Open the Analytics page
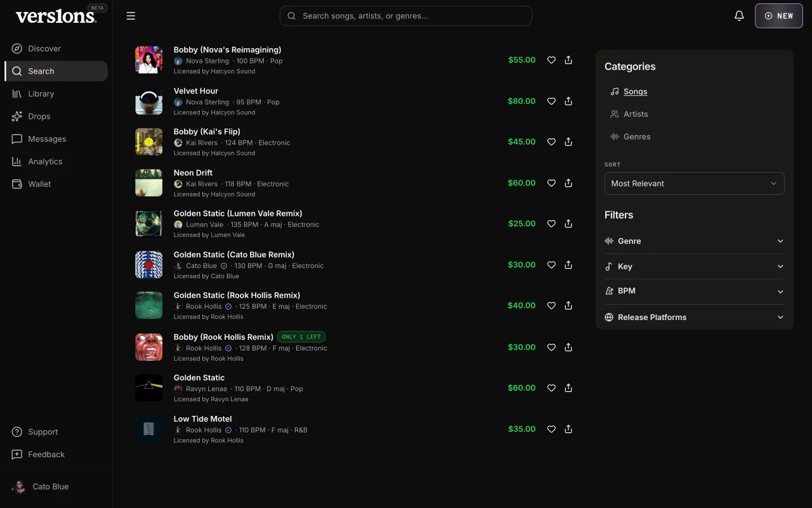The height and width of the screenshot is (508, 812). click(56, 162)
